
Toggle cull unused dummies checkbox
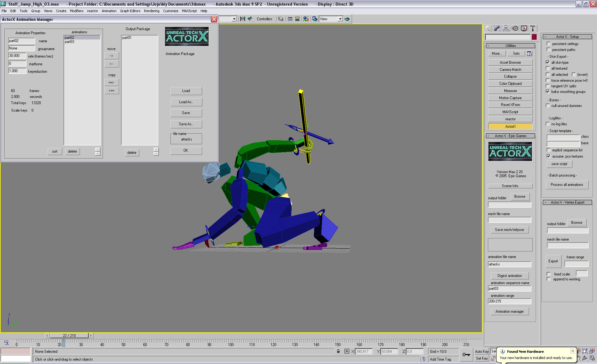click(x=548, y=106)
